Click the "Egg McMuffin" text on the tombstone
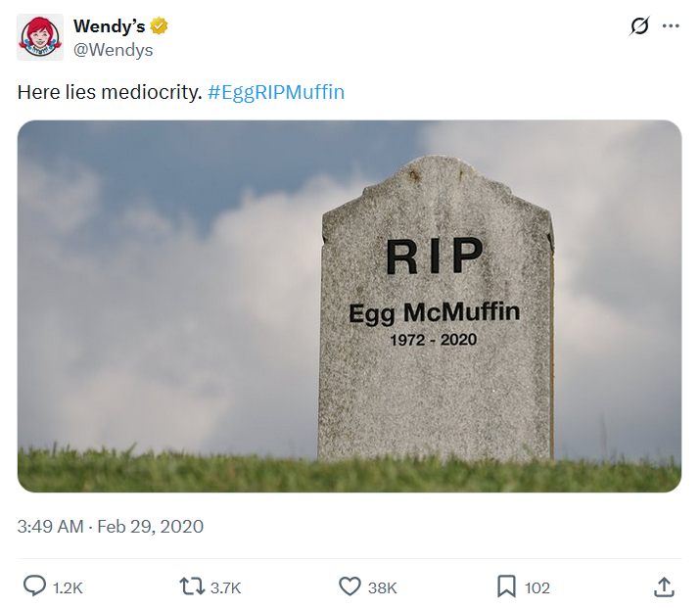 tap(435, 313)
